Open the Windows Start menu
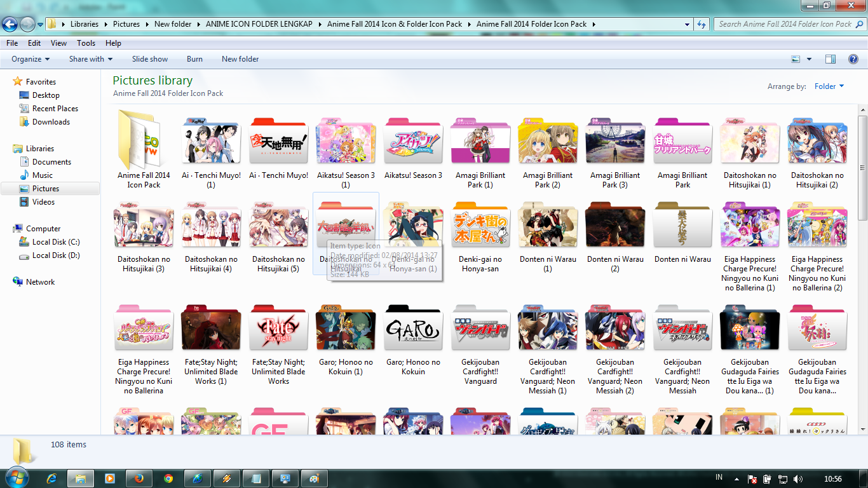The width and height of the screenshot is (868, 488). (17, 477)
